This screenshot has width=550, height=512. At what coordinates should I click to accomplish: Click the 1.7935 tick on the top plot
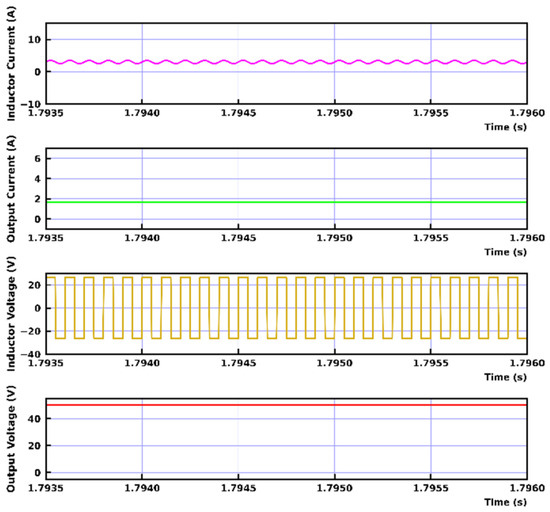pyautogui.click(x=46, y=113)
